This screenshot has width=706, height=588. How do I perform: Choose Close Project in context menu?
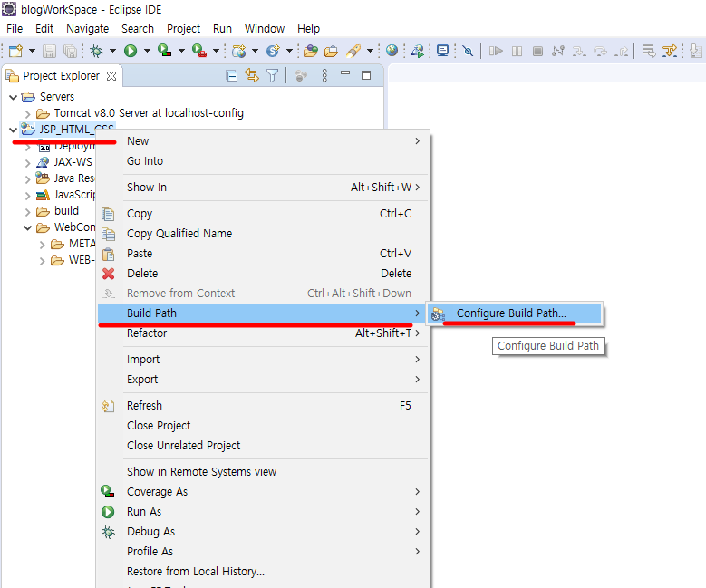pyautogui.click(x=263, y=426)
